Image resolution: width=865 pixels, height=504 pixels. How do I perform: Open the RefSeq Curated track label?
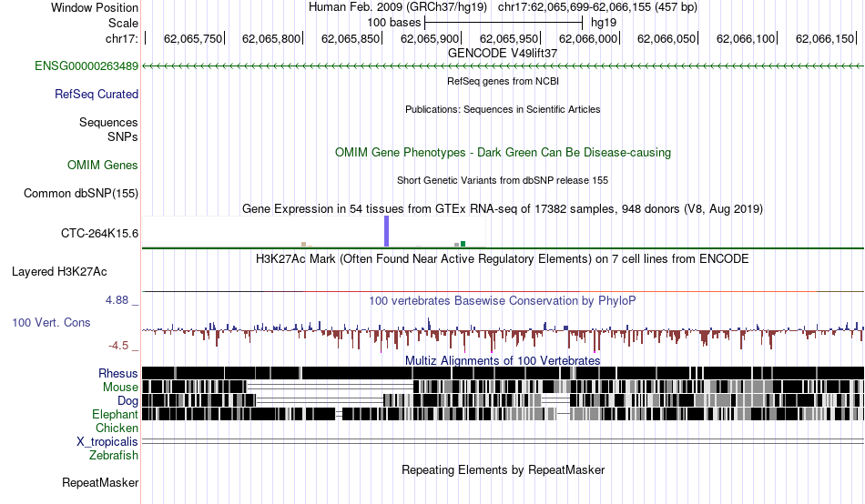tap(97, 95)
